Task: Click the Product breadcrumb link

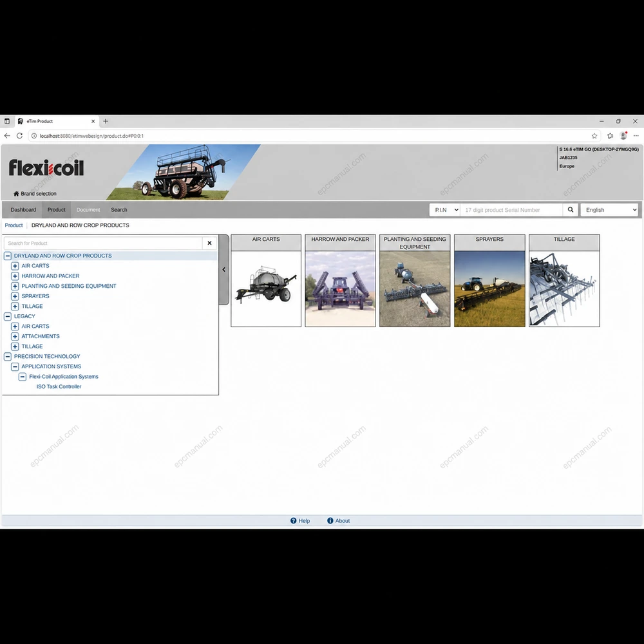Action: [x=14, y=225]
